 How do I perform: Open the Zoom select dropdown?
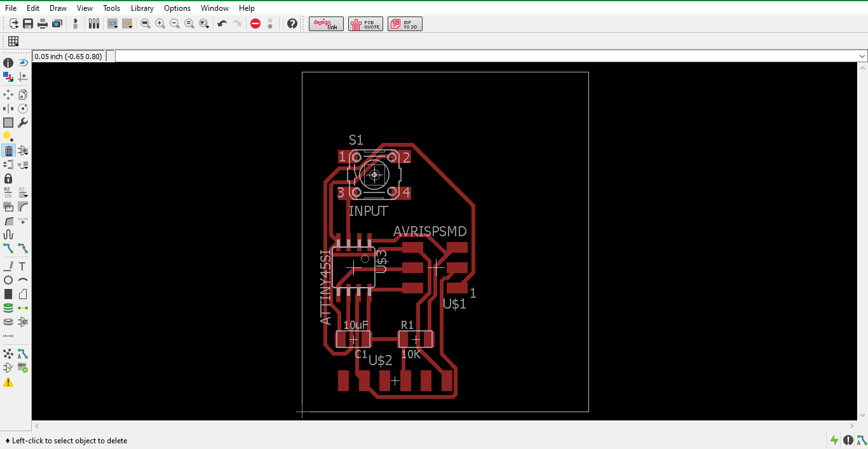[x=204, y=23]
